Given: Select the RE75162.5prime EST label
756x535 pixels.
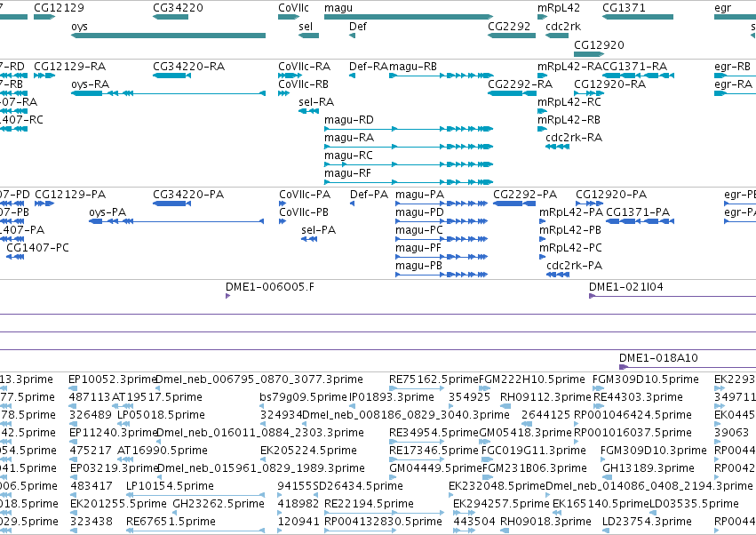Looking at the screenshot, I should tap(434, 379).
